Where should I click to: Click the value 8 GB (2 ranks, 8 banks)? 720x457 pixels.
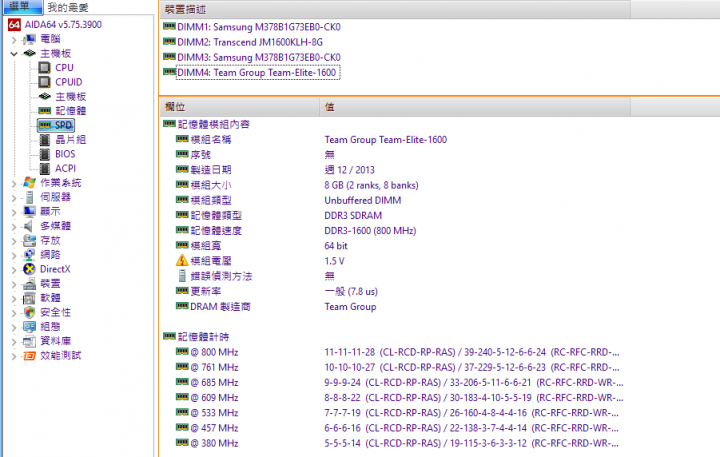pyautogui.click(x=371, y=185)
